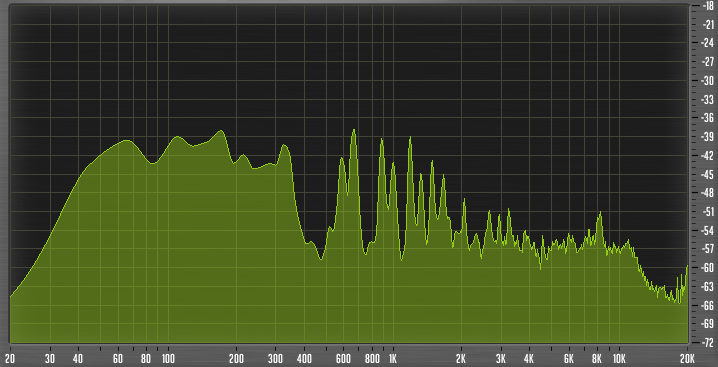The width and height of the screenshot is (718, 367).
Task: Select the 800 Hz frequency axis label
Action: (373, 358)
